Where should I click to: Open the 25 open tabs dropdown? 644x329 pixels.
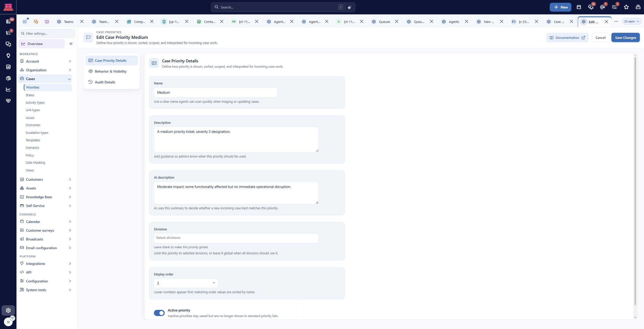tap(631, 21)
